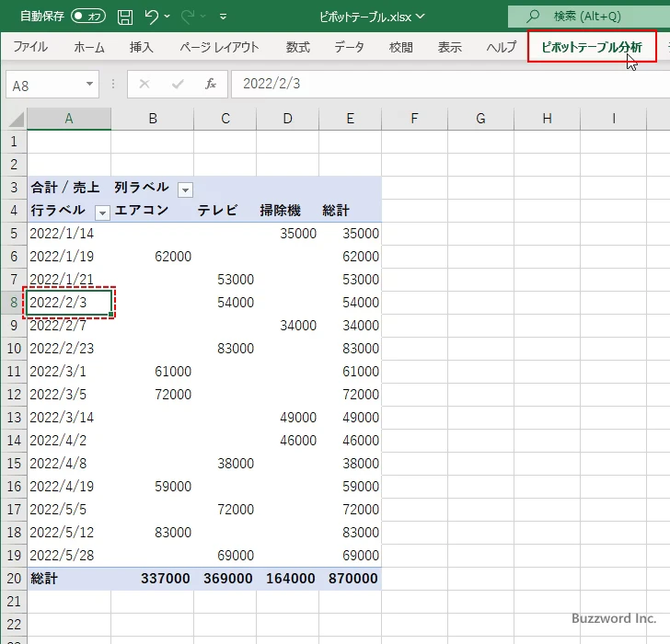Screen dimensions: 670x644
Task: Click the 164000 total for 掃除機
Action: click(x=287, y=579)
